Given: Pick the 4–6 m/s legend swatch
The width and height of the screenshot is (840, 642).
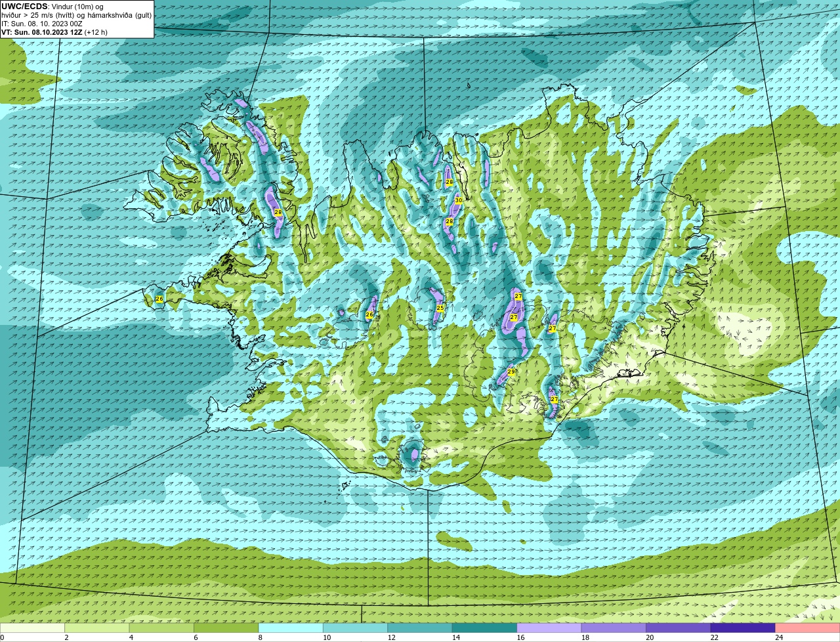Looking at the screenshot, I should tap(162, 628).
